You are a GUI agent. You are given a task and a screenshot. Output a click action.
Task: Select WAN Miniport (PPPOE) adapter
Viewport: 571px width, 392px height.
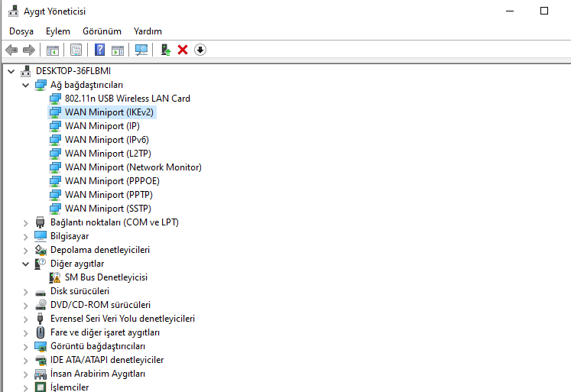coord(112,181)
